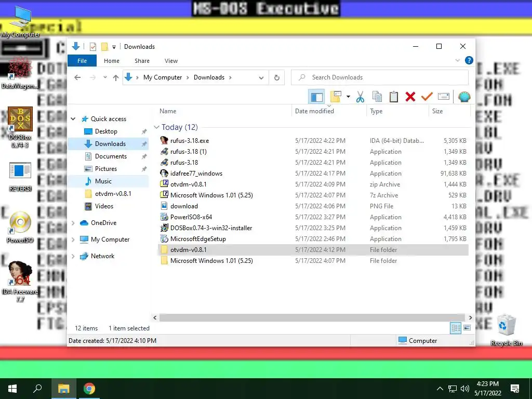Expand the OneDrive tree node
Image resolution: width=532 pixels, height=399 pixels.
[73, 223]
